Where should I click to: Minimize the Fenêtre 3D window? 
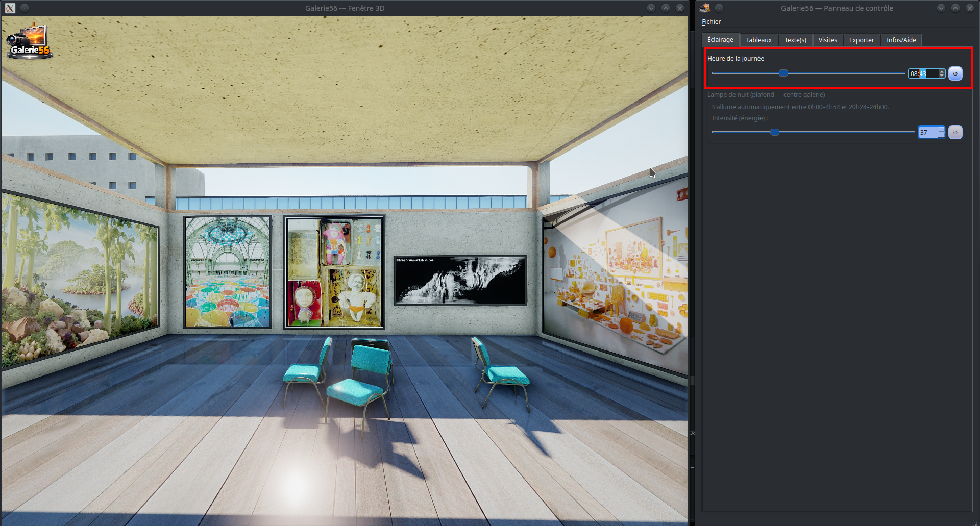pos(651,8)
